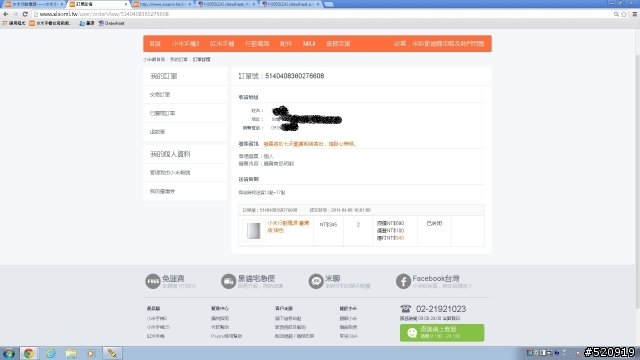Open the Chrome menu icon
The height and width of the screenshot is (360, 640).
pyautogui.click(x=635, y=14)
